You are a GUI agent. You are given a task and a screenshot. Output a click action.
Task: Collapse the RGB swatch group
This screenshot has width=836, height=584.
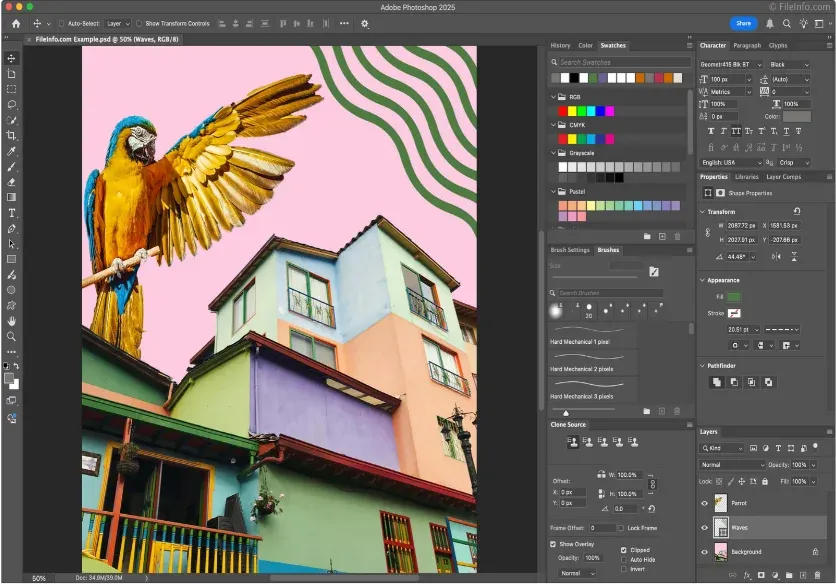pyautogui.click(x=553, y=97)
